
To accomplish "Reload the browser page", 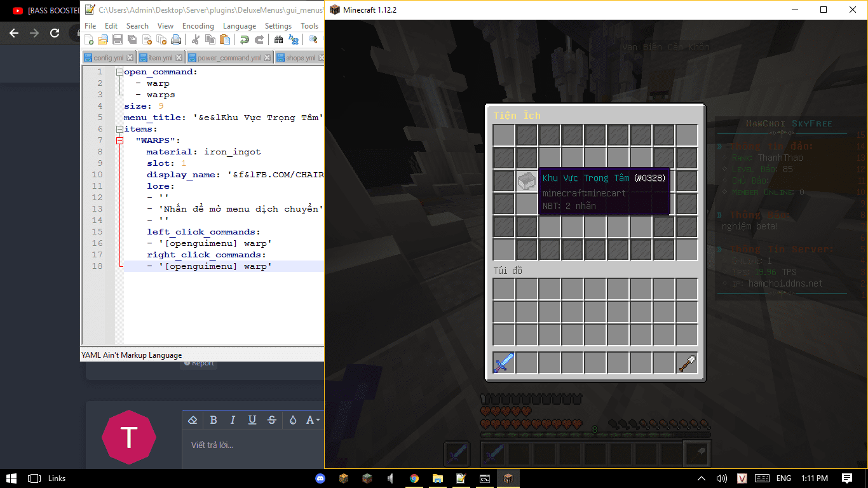I will (x=55, y=33).
